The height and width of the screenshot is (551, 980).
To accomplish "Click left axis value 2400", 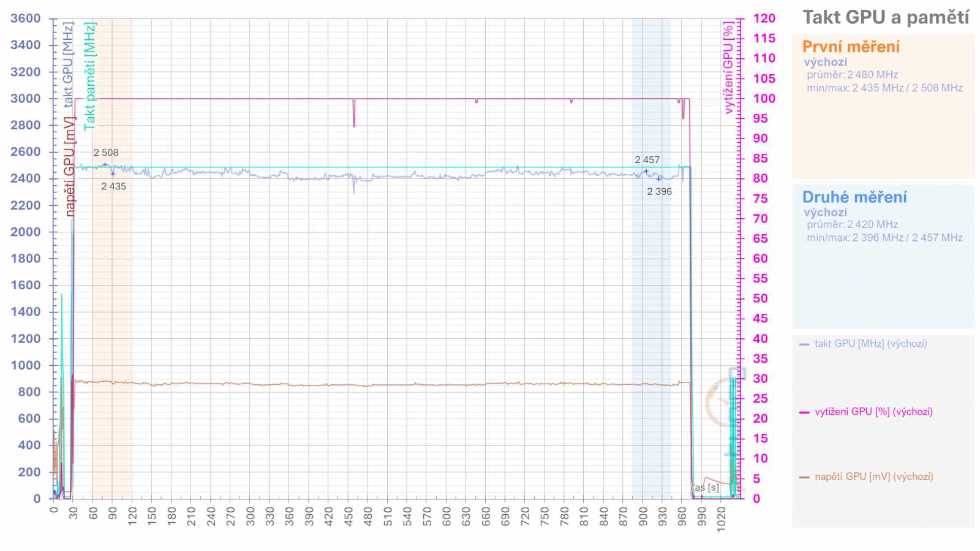I will (26, 178).
